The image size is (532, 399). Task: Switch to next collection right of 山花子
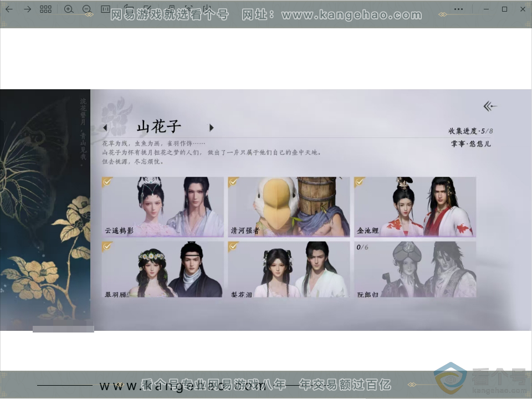[211, 127]
